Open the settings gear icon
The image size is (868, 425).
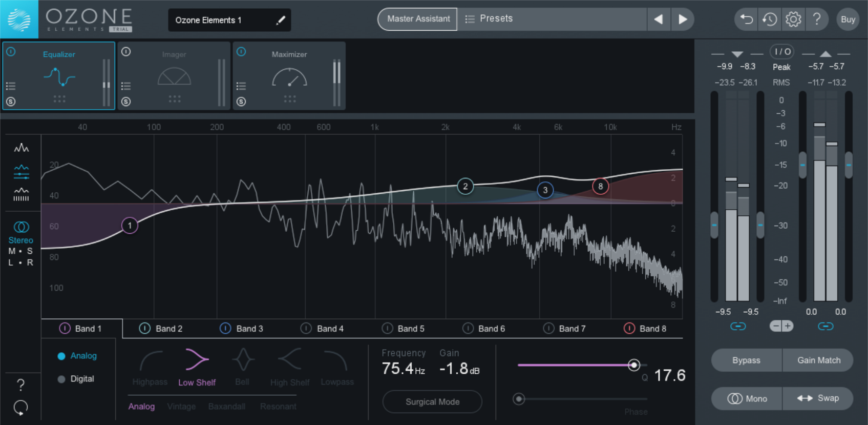793,19
